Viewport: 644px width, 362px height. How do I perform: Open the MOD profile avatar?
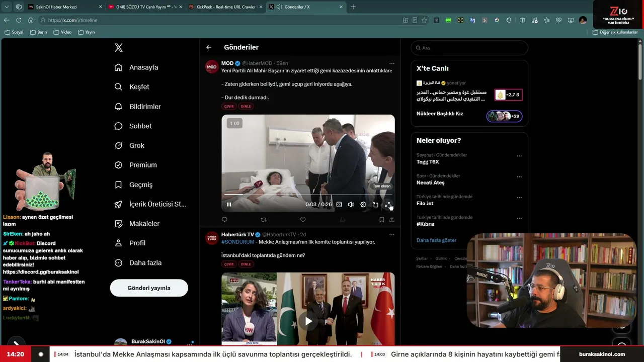pos(212,67)
